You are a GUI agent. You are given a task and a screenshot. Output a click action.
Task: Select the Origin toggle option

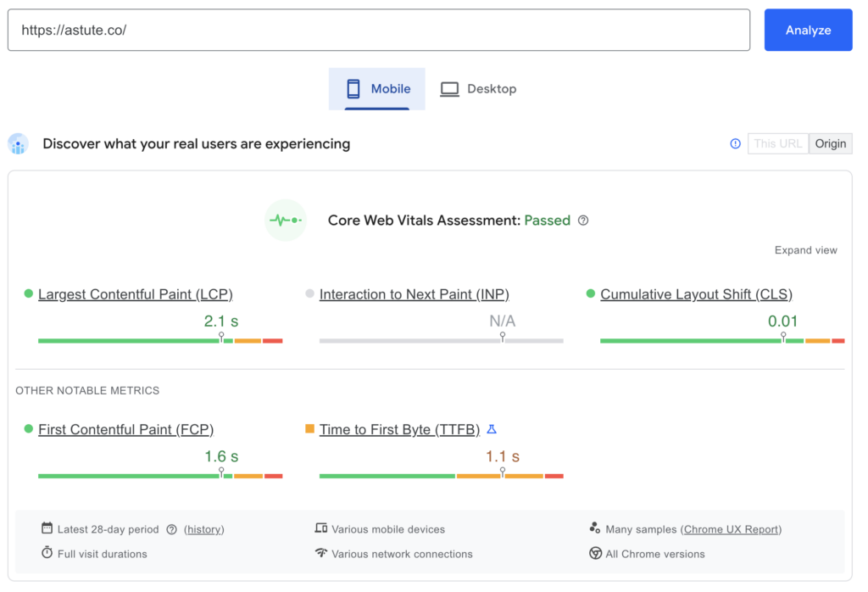[831, 143]
